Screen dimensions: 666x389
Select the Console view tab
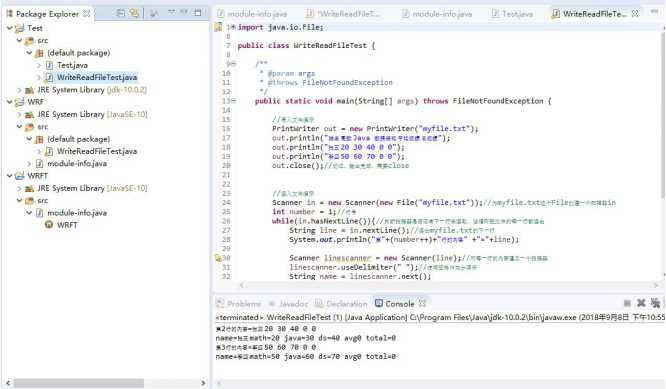tap(395, 304)
